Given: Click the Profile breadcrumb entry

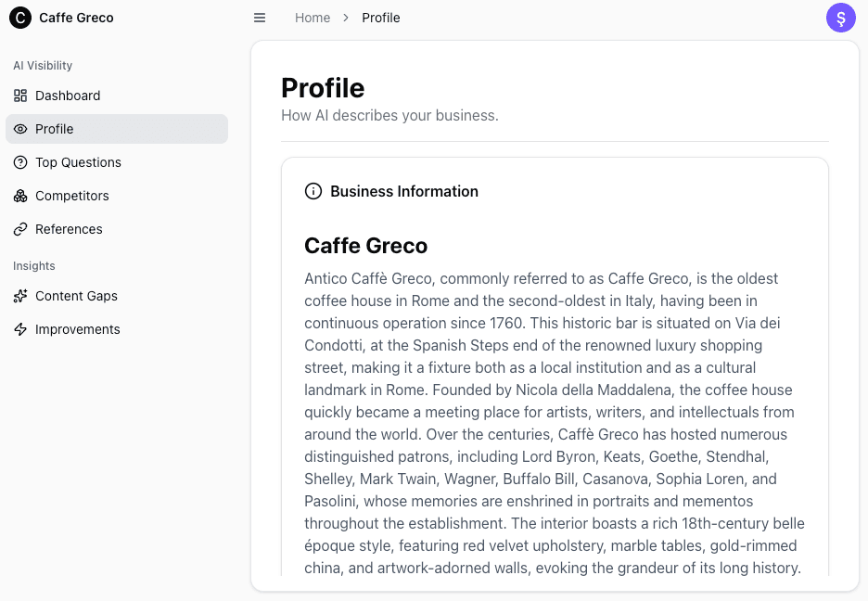Looking at the screenshot, I should click(381, 18).
